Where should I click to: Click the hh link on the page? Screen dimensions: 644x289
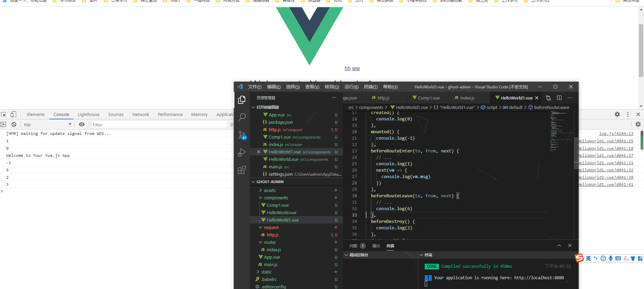(348, 68)
